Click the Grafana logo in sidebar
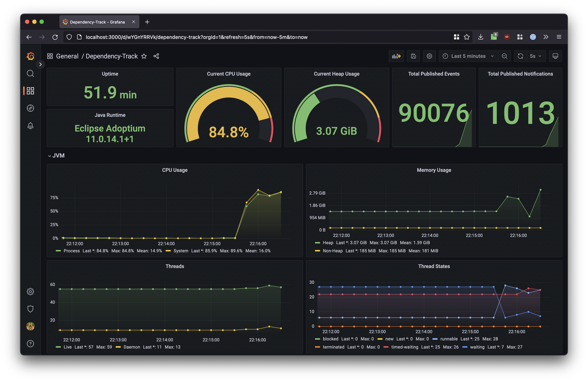588x382 pixels. tap(30, 56)
